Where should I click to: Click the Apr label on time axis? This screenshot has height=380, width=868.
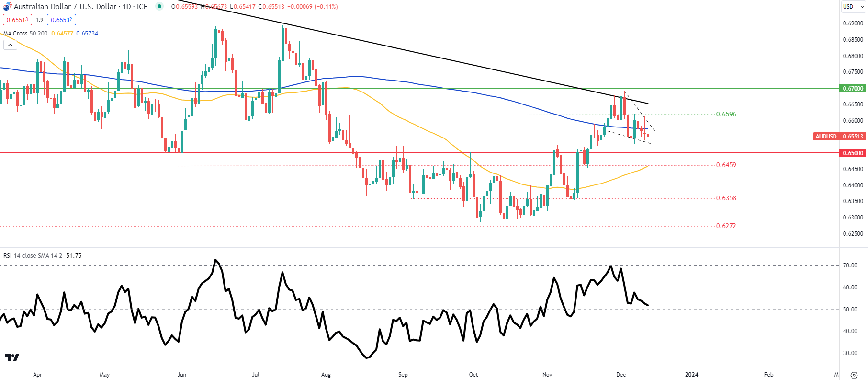[37, 375]
